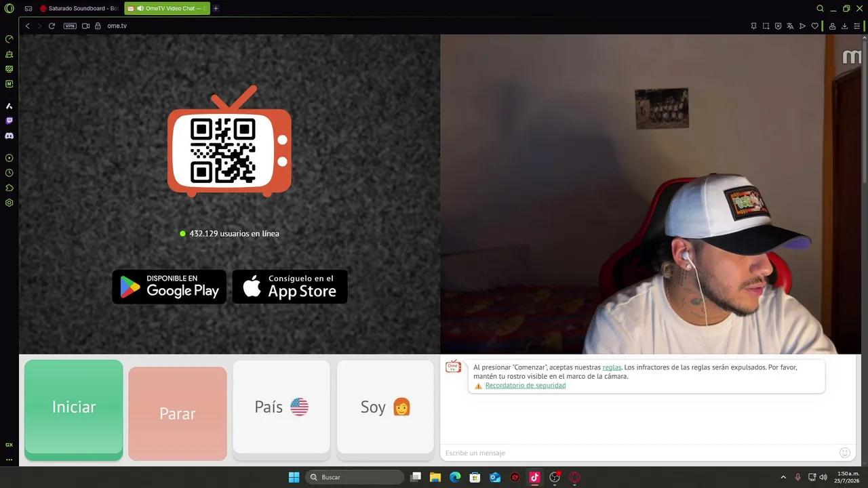
Task: Open the page translate icon
Action: pos(790,26)
